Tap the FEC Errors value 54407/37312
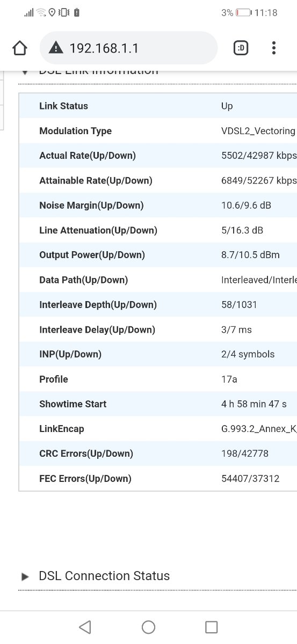The height and width of the screenshot is (644, 297). [250, 478]
